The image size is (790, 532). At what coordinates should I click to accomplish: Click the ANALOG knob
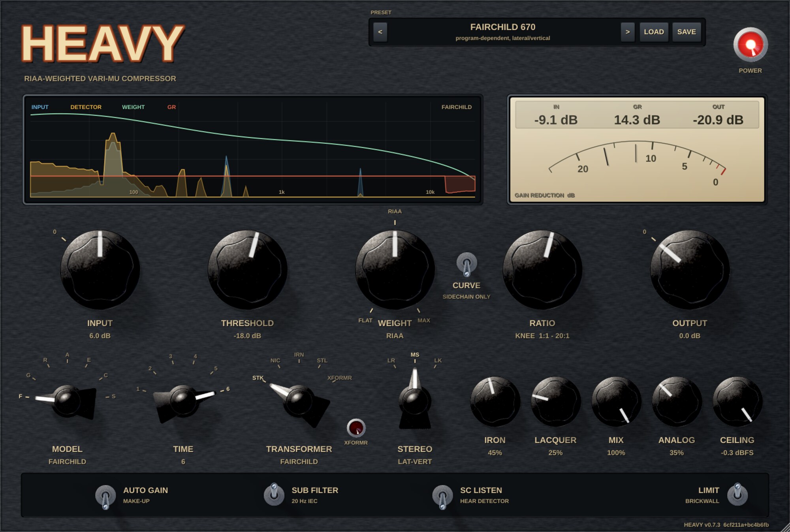pos(677,401)
